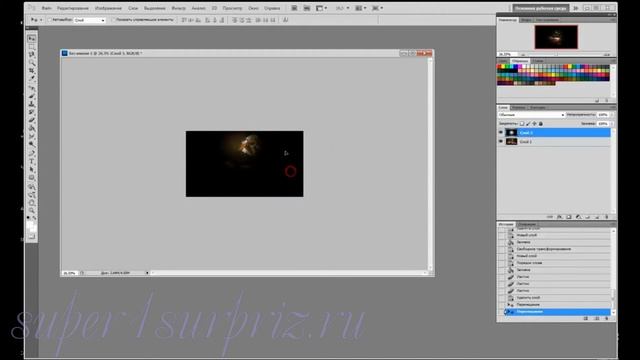The image size is (640, 360).
Task: Select the Brush tool in the toolbox
Action: click(32, 96)
